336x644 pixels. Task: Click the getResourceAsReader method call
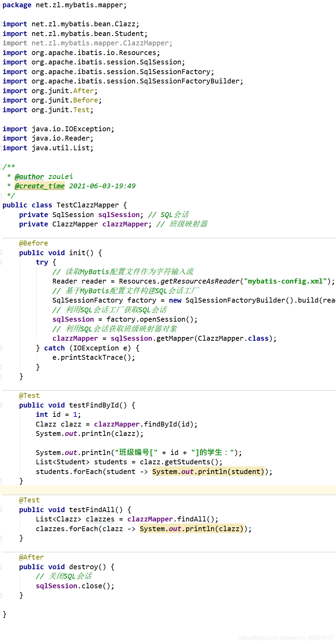click(200, 281)
